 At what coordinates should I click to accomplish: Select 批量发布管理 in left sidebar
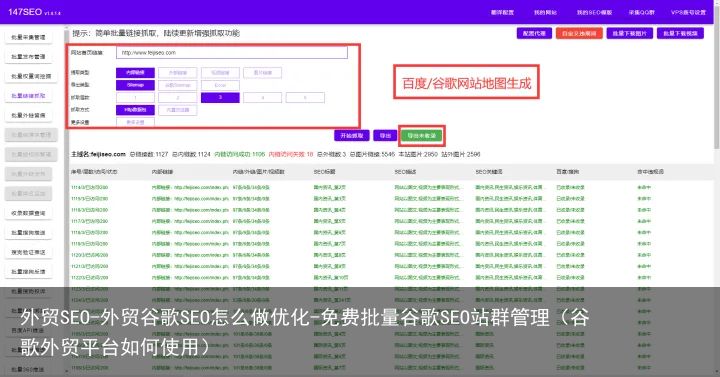click(x=28, y=56)
